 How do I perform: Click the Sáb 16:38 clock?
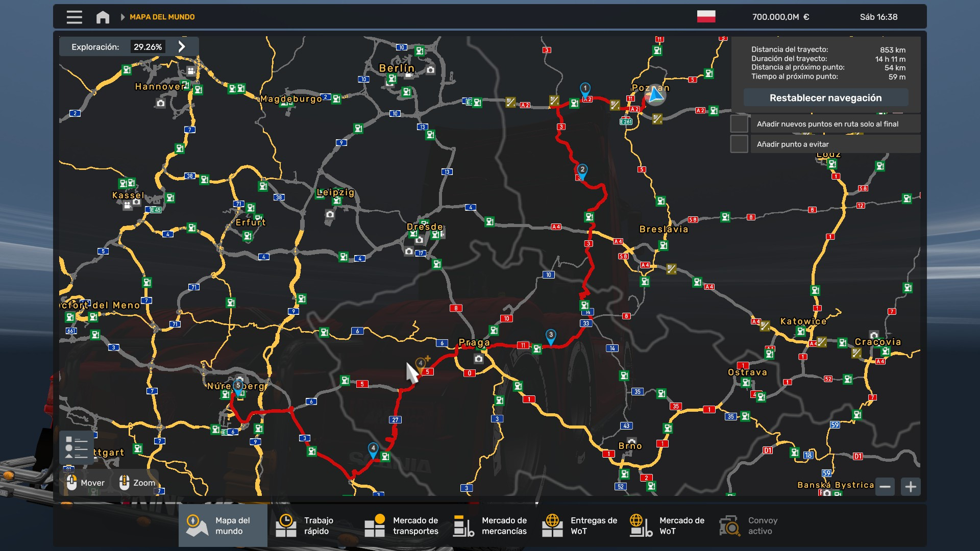[878, 17]
